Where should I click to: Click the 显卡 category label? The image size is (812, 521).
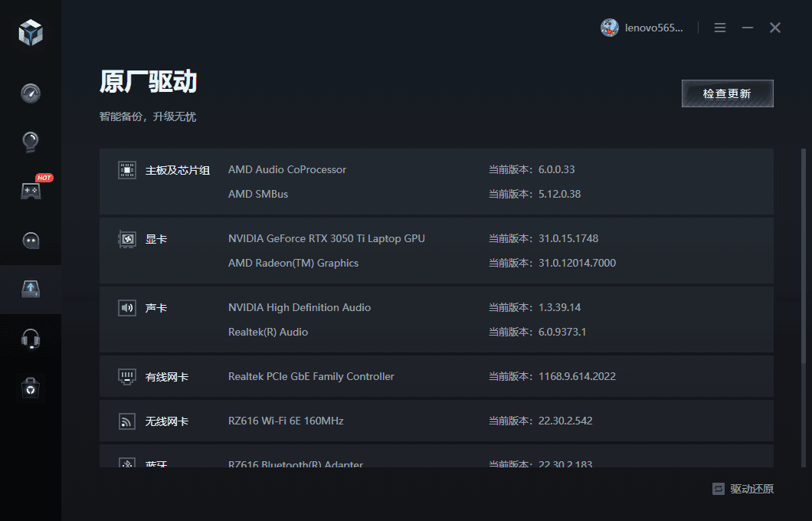click(156, 239)
